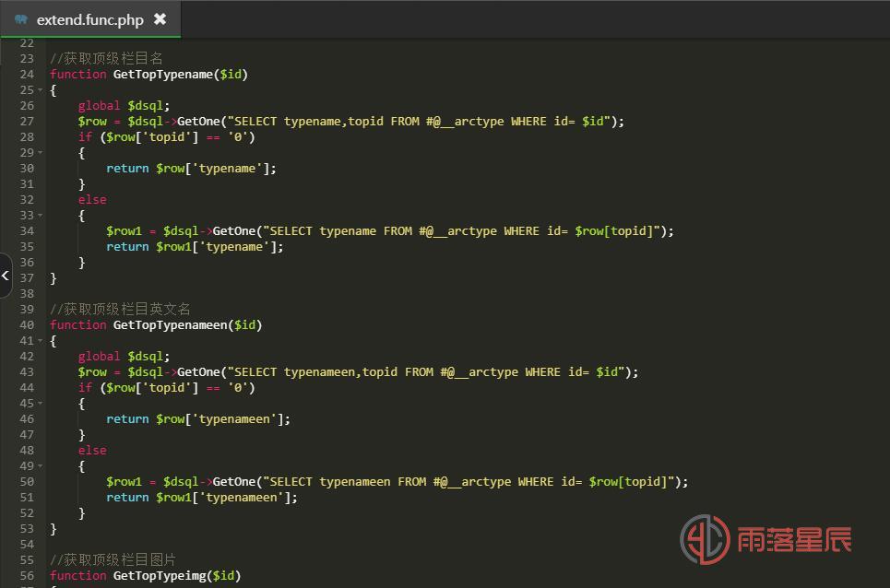Click the GetTopTypenameen function name
890x588 pixels.
(x=171, y=325)
